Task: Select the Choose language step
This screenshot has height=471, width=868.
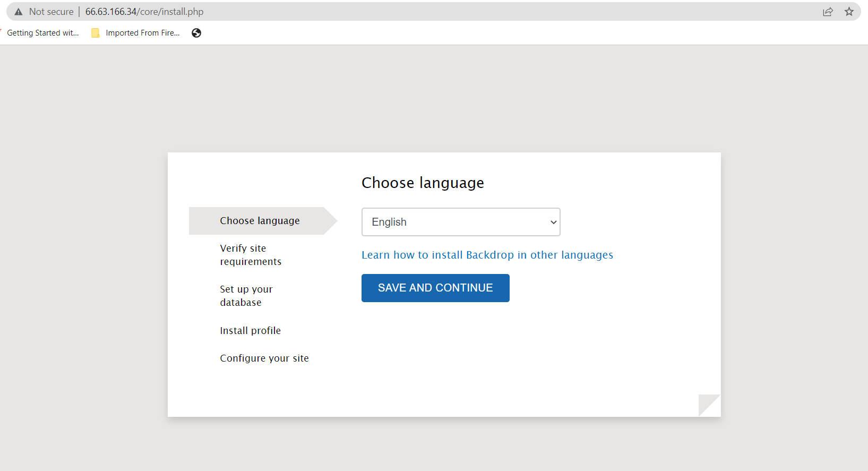Action: click(260, 221)
